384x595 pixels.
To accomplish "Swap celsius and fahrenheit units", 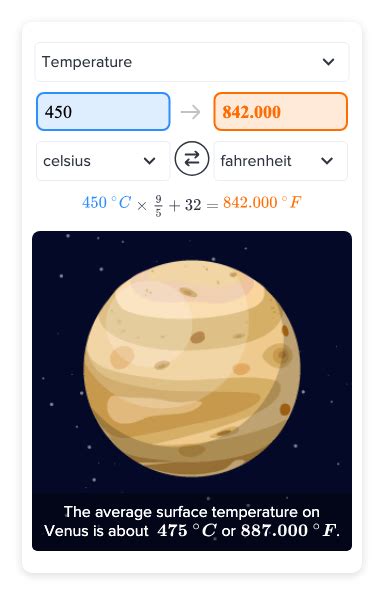I will [192, 159].
